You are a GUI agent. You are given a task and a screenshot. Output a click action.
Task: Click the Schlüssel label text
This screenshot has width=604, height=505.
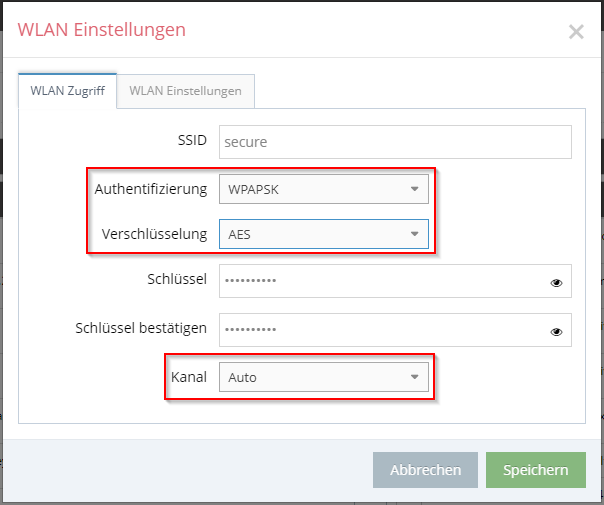177,279
